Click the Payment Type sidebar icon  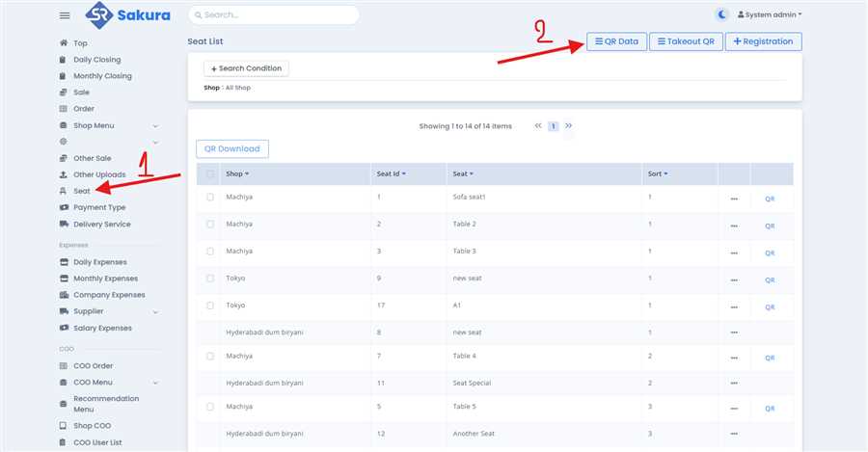pos(64,207)
